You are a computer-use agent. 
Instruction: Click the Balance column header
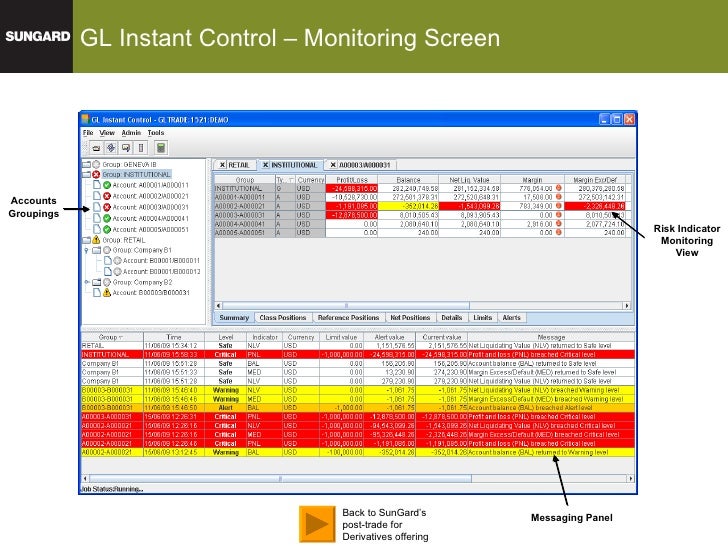(409, 180)
